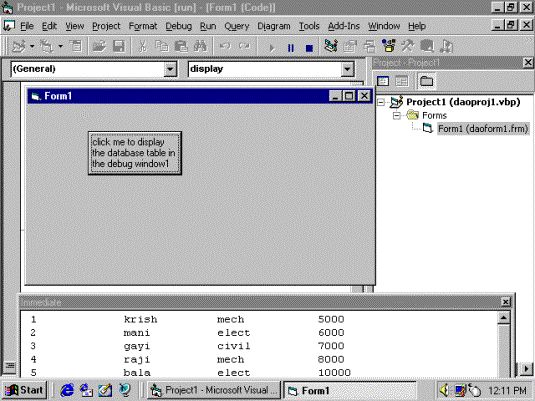Image resolution: width=535 pixels, height=401 pixels.
Task: Open the display procedure dropdown
Action: tap(347, 69)
